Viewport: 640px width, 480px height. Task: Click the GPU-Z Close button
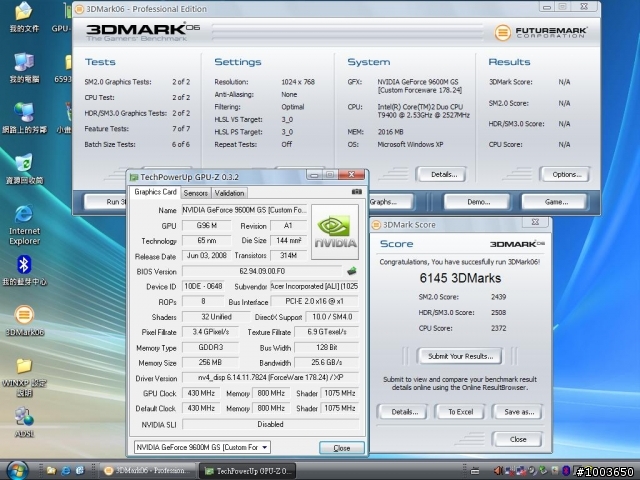pos(342,448)
